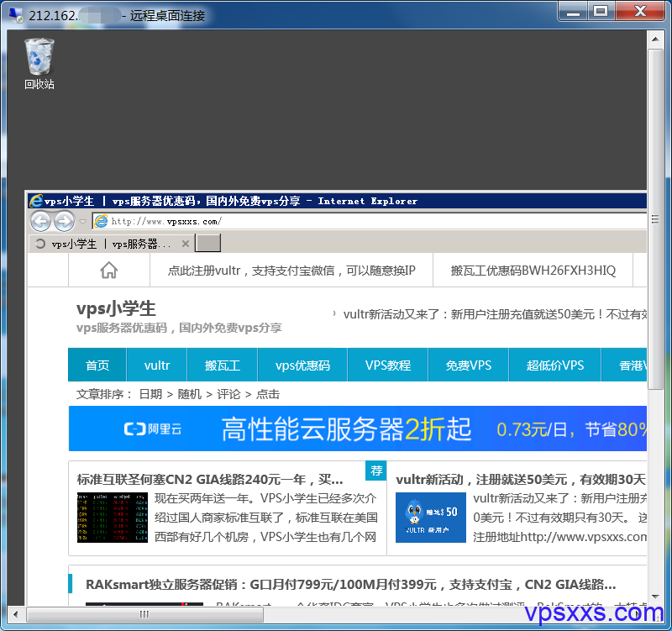Click the Internet Explorer title bar logo
Viewport: 672px width, 631px height.
[x=36, y=201]
